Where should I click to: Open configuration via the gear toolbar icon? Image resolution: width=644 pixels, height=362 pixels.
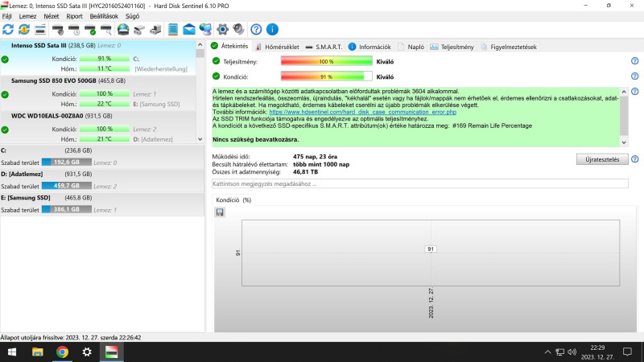click(222, 30)
